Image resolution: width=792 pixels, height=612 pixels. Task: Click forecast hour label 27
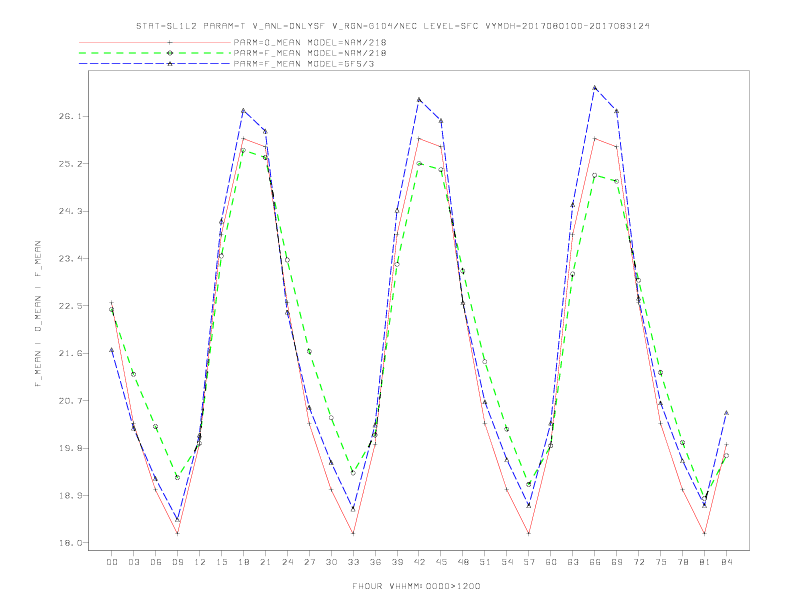click(x=309, y=562)
